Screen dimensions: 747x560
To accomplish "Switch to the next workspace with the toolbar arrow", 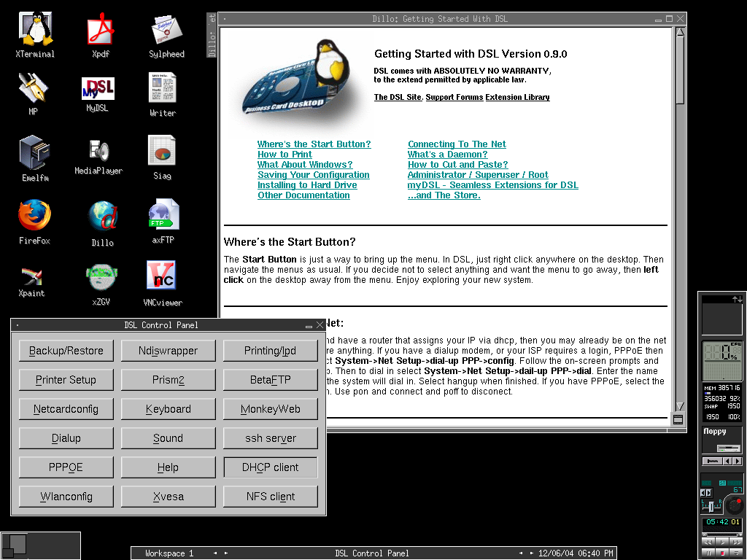I will pyautogui.click(x=226, y=553).
